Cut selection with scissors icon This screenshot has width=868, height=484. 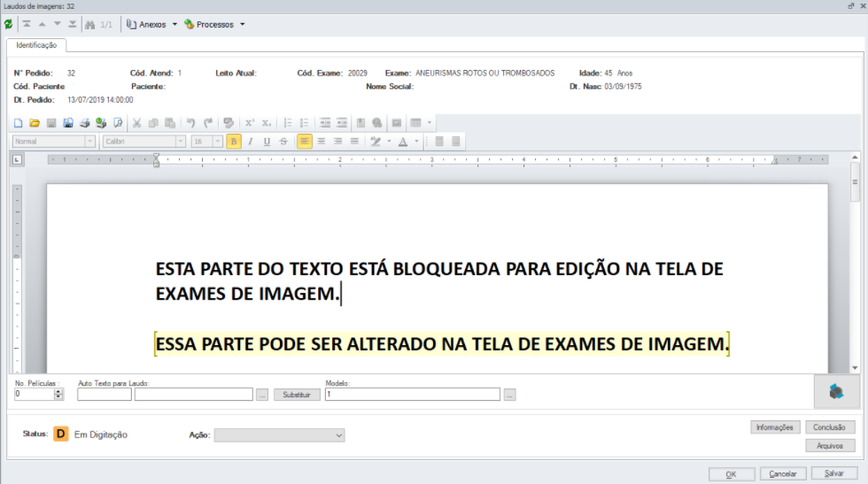click(x=136, y=123)
